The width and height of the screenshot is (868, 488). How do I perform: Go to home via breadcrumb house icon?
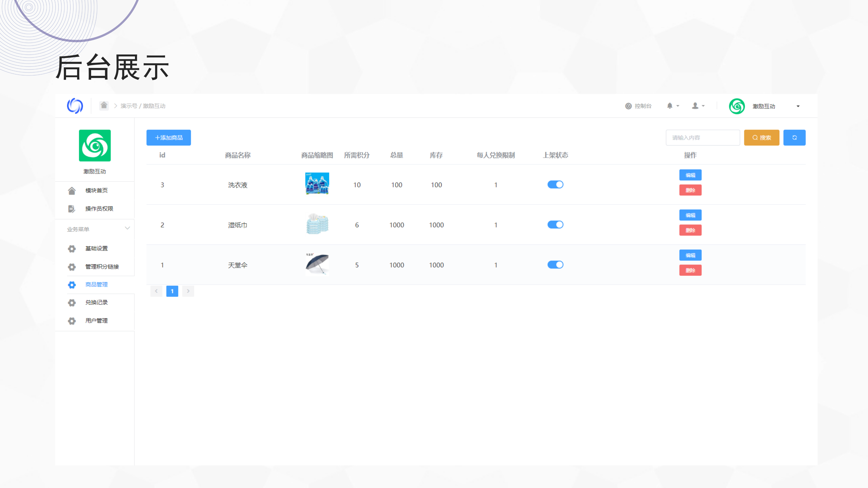(x=104, y=106)
